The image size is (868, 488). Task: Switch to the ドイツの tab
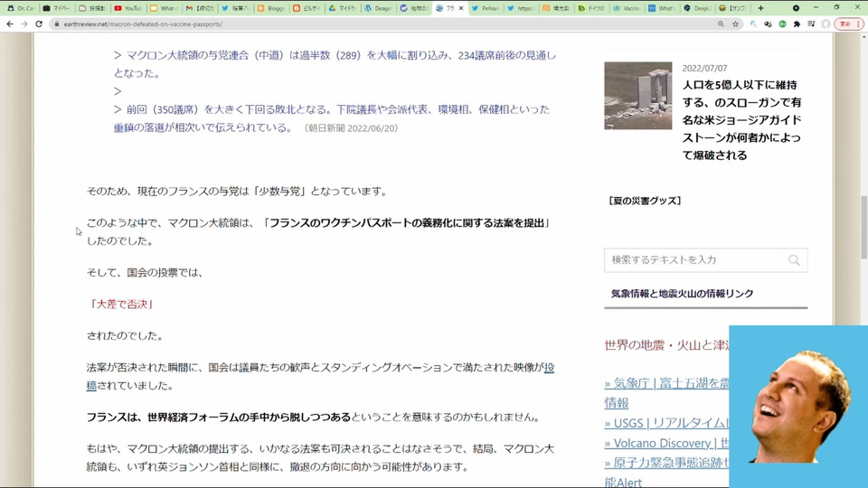coord(591,8)
